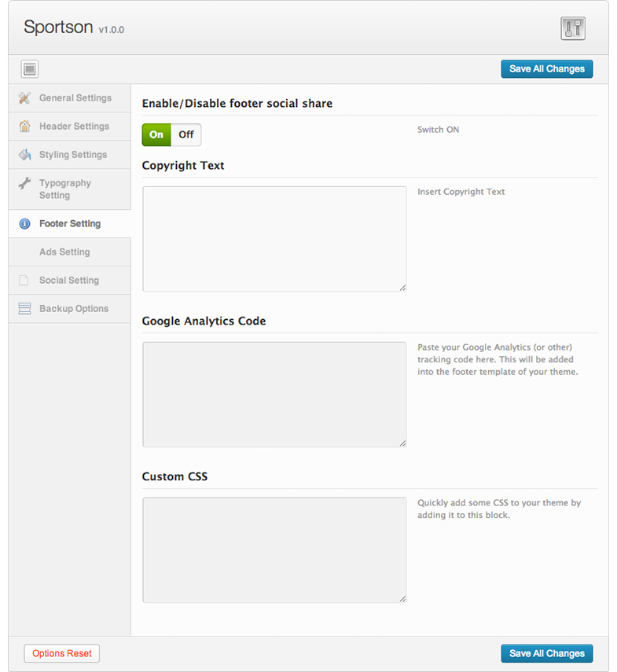
Task: Click the sliders icon in the Sportson header
Action: point(573,28)
